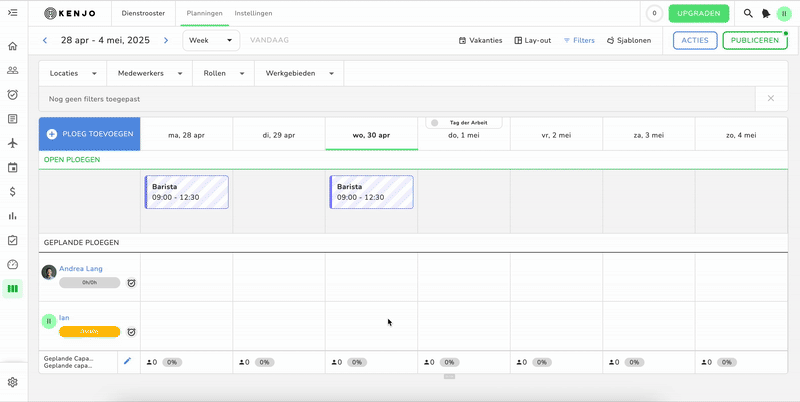Click the OPEN PLOEGEN section heading
The height and width of the screenshot is (402, 800).
(x=72, y=160)
